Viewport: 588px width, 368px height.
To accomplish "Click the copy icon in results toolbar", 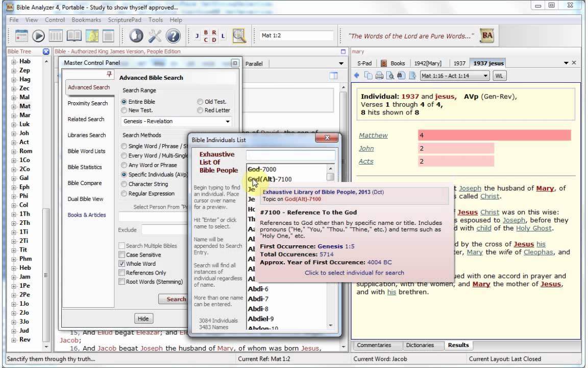I will coord(368,76).
